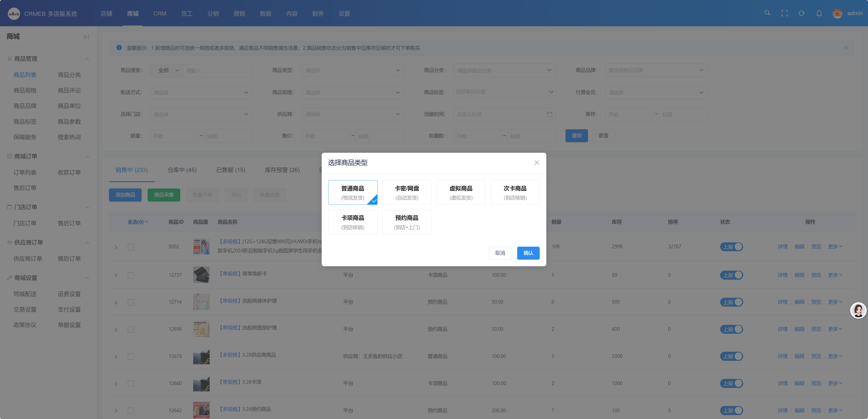Screen dimensions: 868x419
Task: Check the checkbox for product 12678
Action: pyautogui.click(x=131, y=357)
